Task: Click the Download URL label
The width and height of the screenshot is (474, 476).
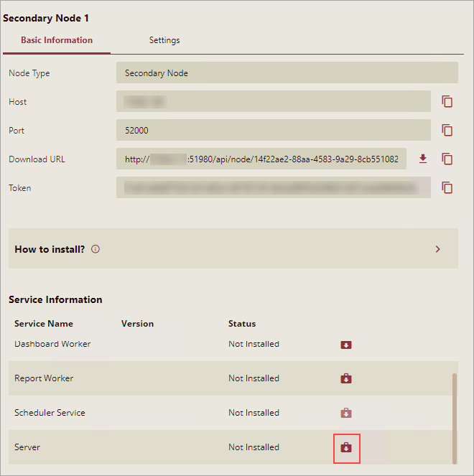Action: click(x=37, y=159)
